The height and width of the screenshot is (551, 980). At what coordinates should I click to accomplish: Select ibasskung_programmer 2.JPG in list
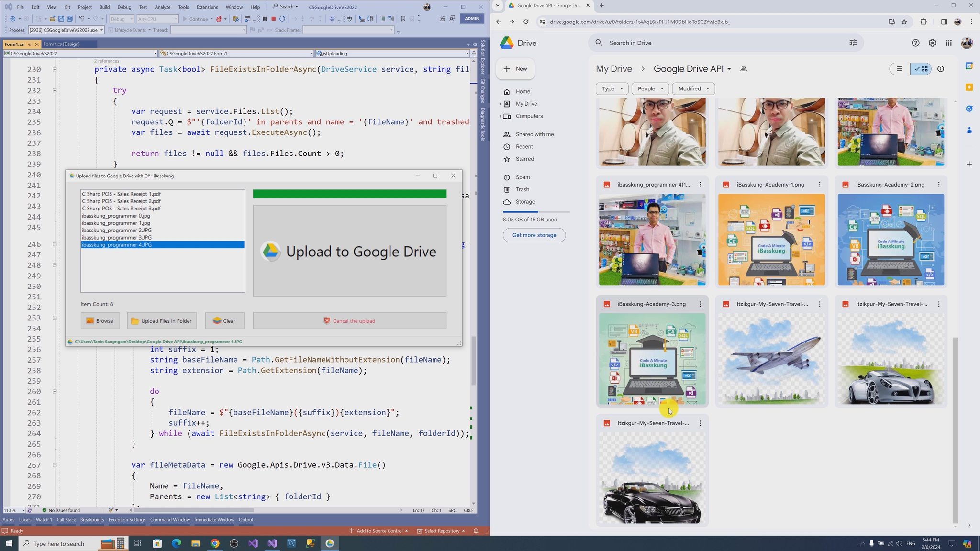(162, 231)
